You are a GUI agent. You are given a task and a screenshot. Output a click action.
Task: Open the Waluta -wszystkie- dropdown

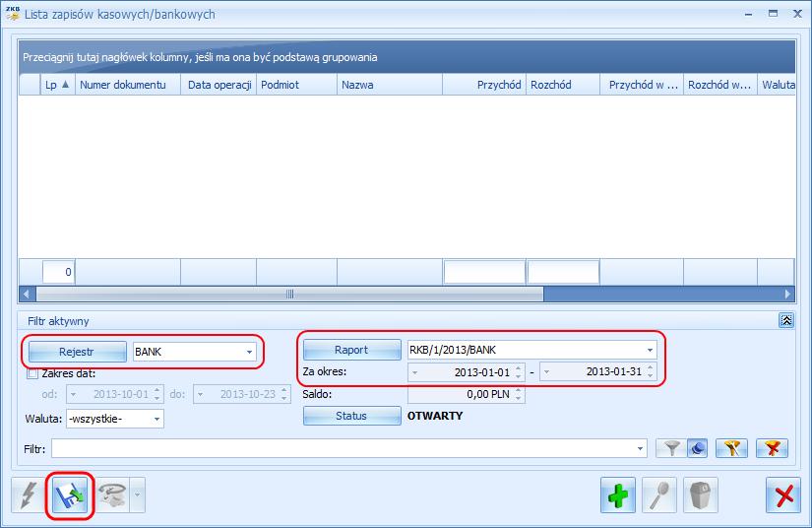pyautogui.click(x=156, y=419)
